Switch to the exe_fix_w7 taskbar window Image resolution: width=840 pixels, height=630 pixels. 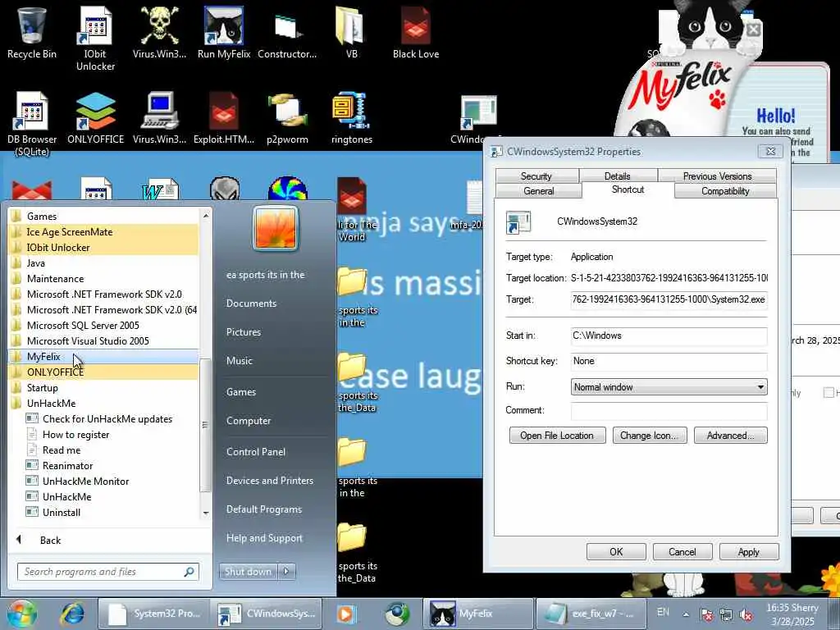pyautogui.click(x=590, y=614)
